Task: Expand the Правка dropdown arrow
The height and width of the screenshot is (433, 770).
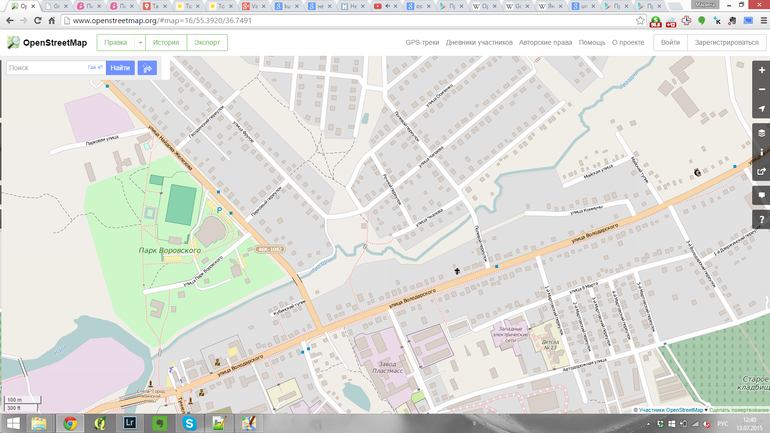Action: tap(141, 43)
